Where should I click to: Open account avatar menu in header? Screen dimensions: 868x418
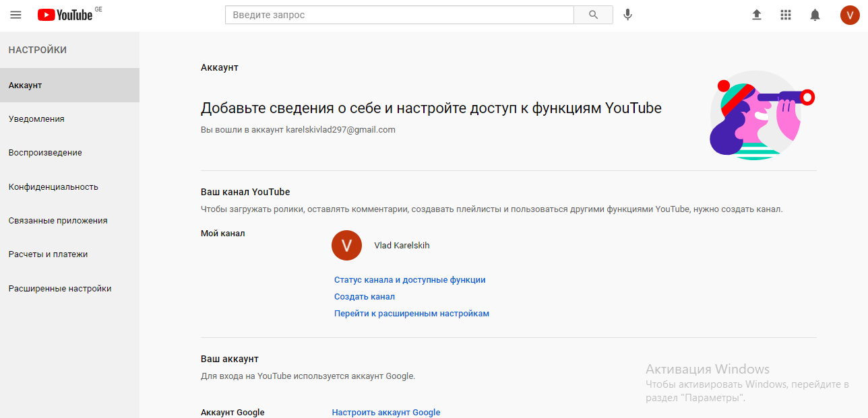849,15
